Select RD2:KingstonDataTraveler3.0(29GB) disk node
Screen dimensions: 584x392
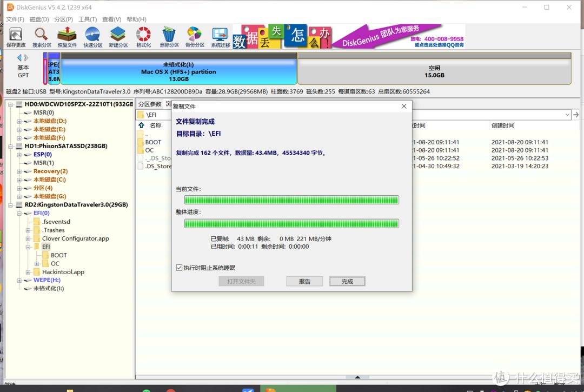pyautogui.click(x=76, y=205)
